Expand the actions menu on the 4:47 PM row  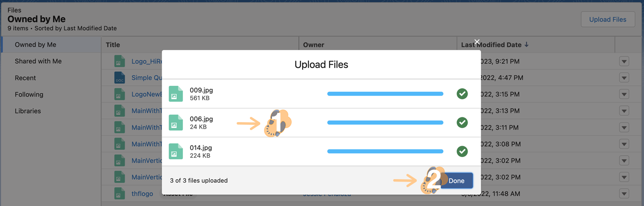[624, 78]
